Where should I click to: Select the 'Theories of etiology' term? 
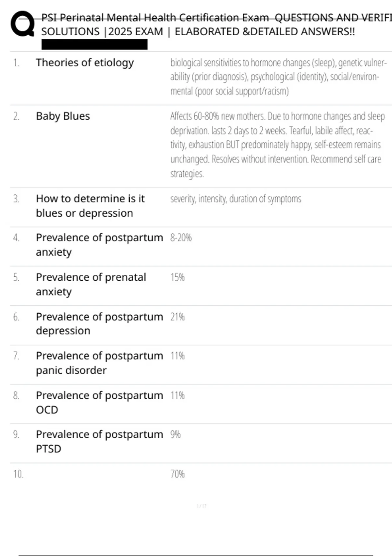coord(85,62)
